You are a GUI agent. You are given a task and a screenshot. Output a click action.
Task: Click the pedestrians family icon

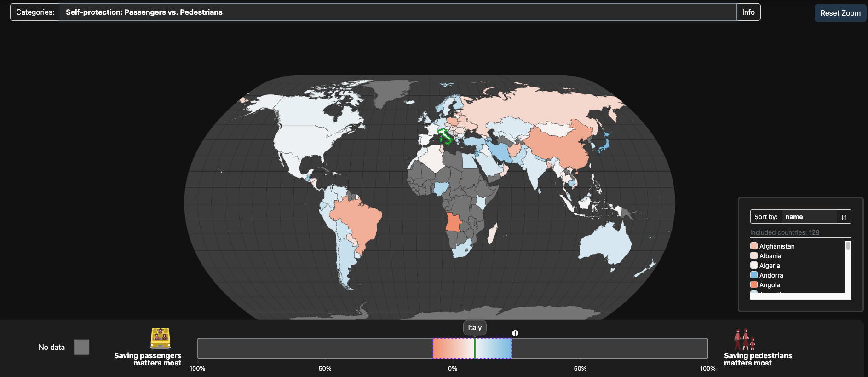coord(744,340)
